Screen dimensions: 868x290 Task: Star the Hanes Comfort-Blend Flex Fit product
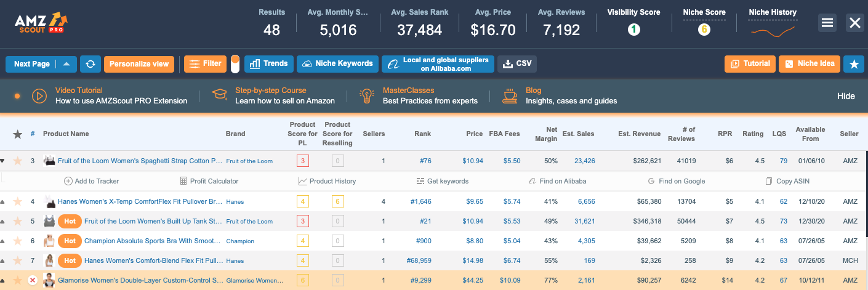tap(18, 260)
